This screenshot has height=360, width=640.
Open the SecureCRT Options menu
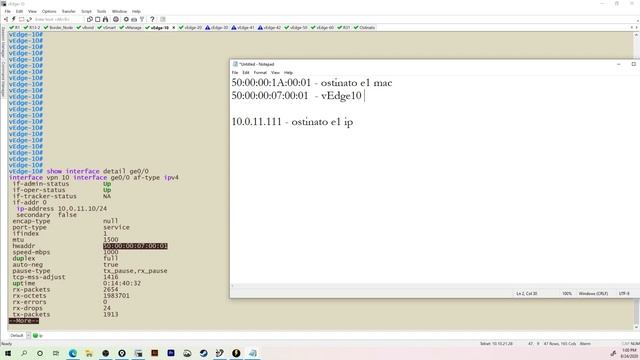point(49,11)
